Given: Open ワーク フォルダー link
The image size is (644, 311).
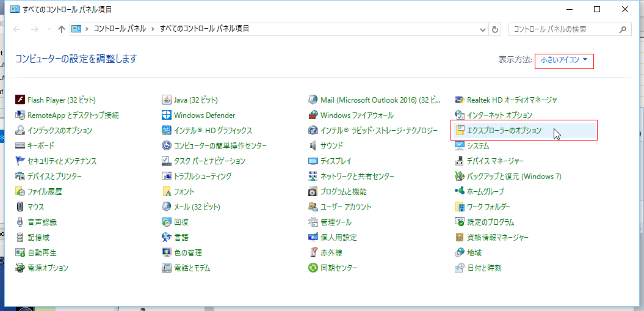Looking at the screenshot, I should (x=489, y=207).
